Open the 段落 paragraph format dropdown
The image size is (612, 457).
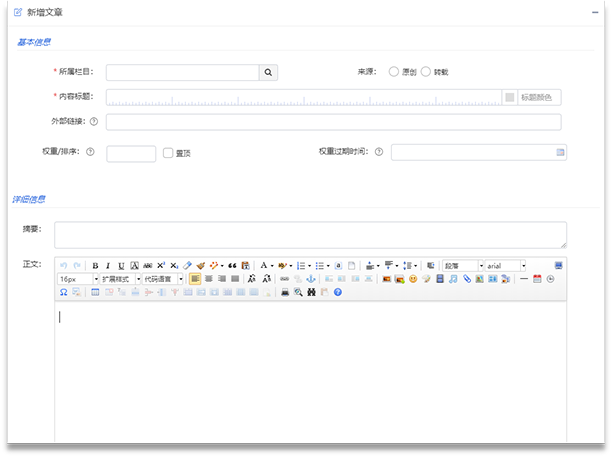(x=463, y=266)
